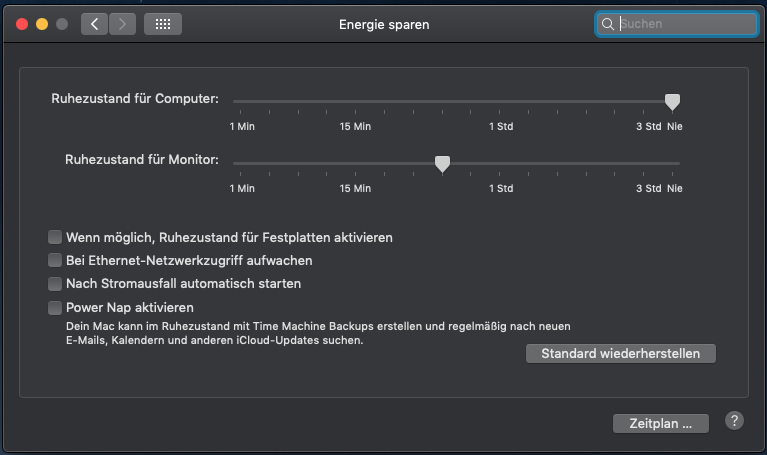Check Nach Stromausfall automatisch starten
This screenshot has width=767, height=455.
pos(55,284)
